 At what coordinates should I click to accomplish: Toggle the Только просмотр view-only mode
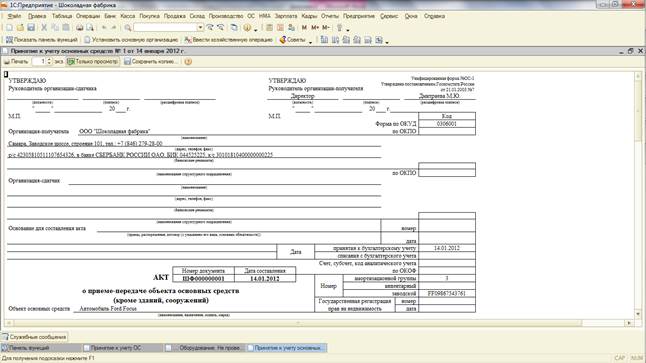click(93, 62)
